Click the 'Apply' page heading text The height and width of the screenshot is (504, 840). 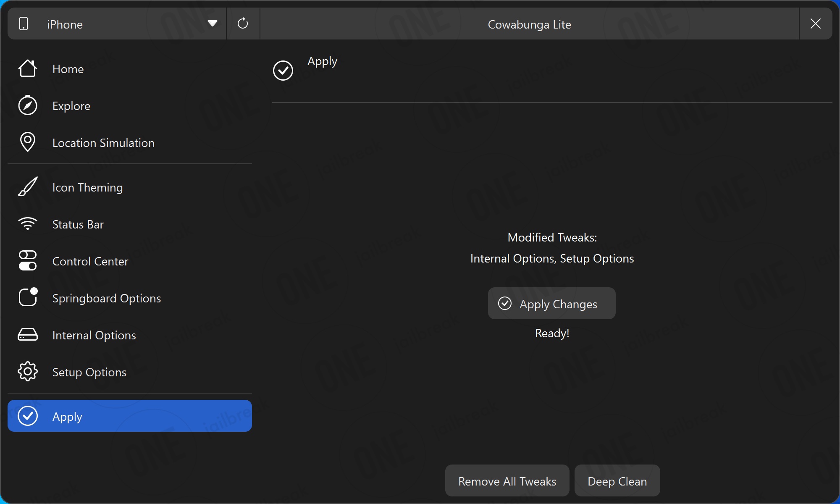[323, 61]
